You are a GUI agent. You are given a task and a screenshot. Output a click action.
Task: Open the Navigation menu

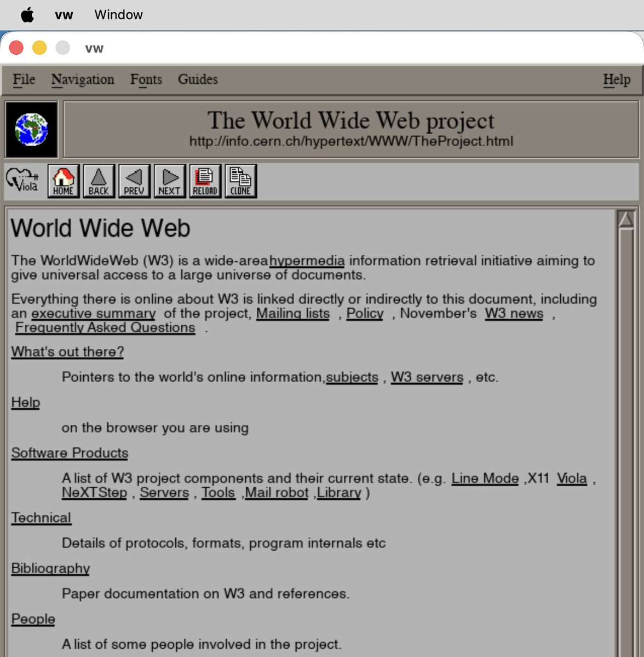(x=83, y=79)
